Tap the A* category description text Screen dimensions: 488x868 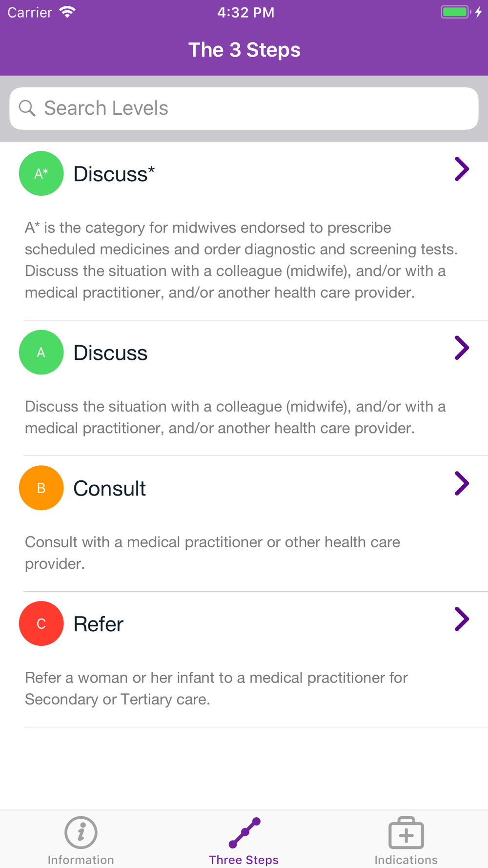tap(242, 260)
